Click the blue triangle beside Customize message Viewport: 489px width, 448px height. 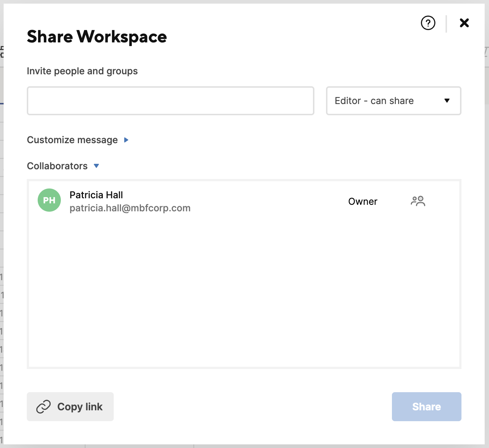(126, 140)
